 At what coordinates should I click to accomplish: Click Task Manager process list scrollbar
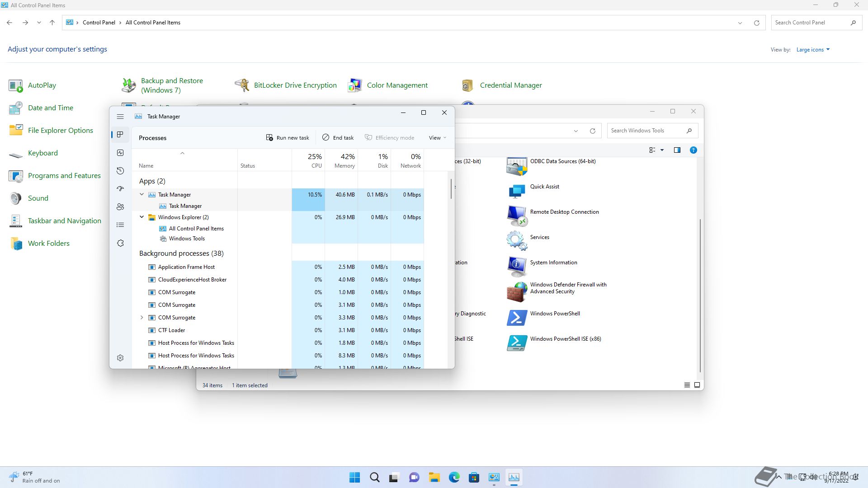pos(451,189)
